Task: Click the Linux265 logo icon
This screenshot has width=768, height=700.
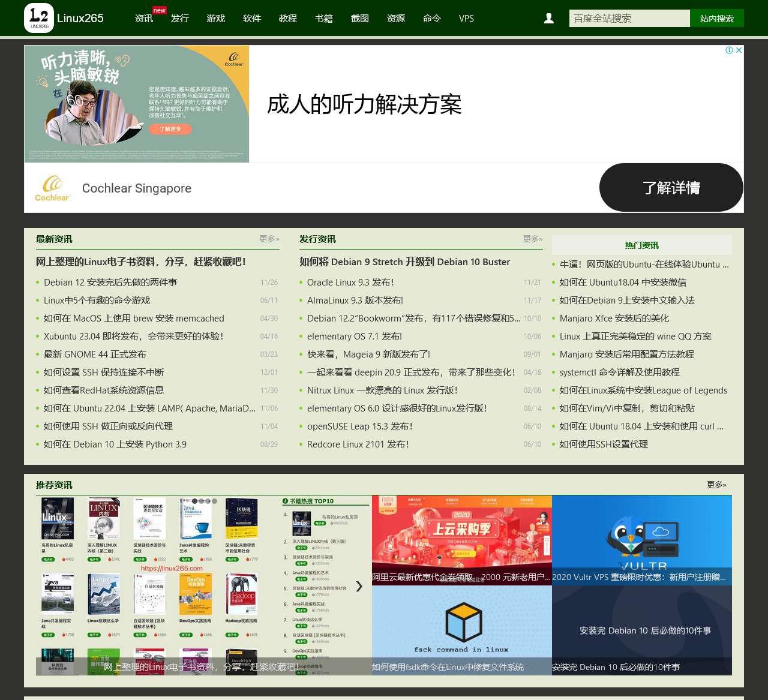Action: [39, 18]
